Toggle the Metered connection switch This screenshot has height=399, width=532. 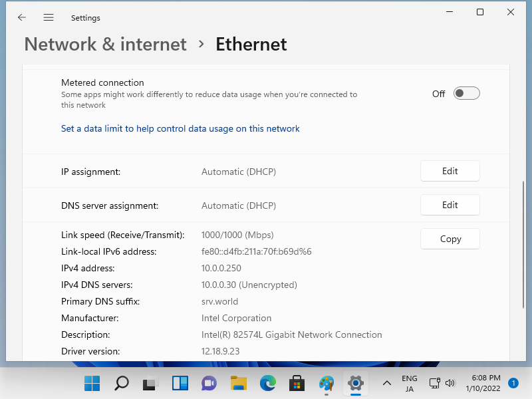466,94
